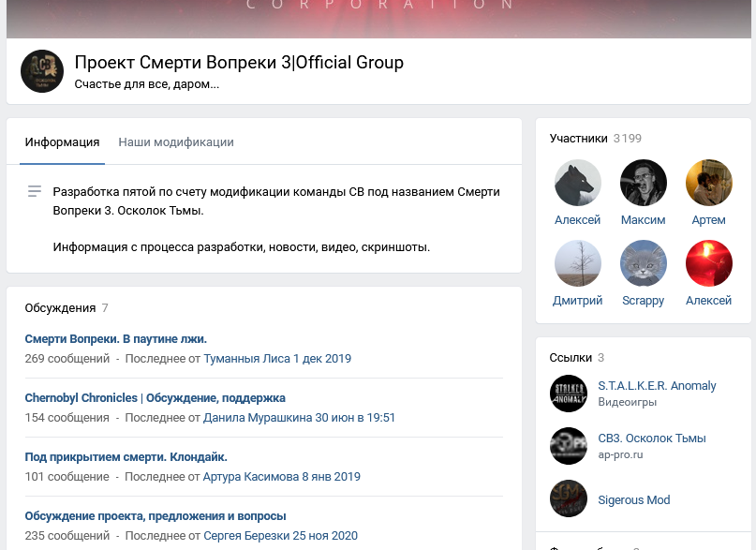Open the S.T.A.L.K.E.R. Anomaly link
This screenshot has height=550, width=756.
[x=657, y=386]
